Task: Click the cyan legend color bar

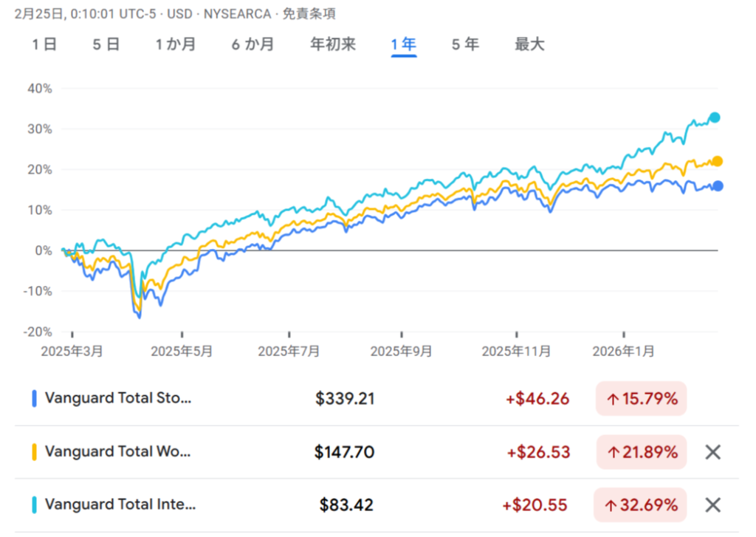Action: pyautogui.click(x=35, y=505)
